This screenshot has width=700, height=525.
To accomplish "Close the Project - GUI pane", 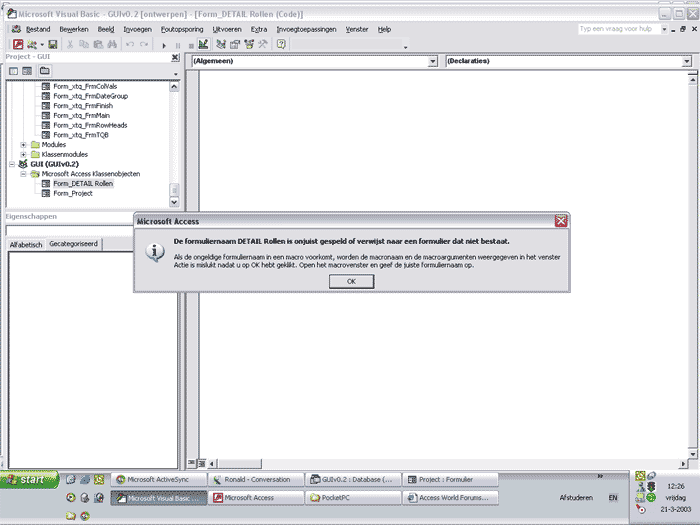I will (175, 57).
